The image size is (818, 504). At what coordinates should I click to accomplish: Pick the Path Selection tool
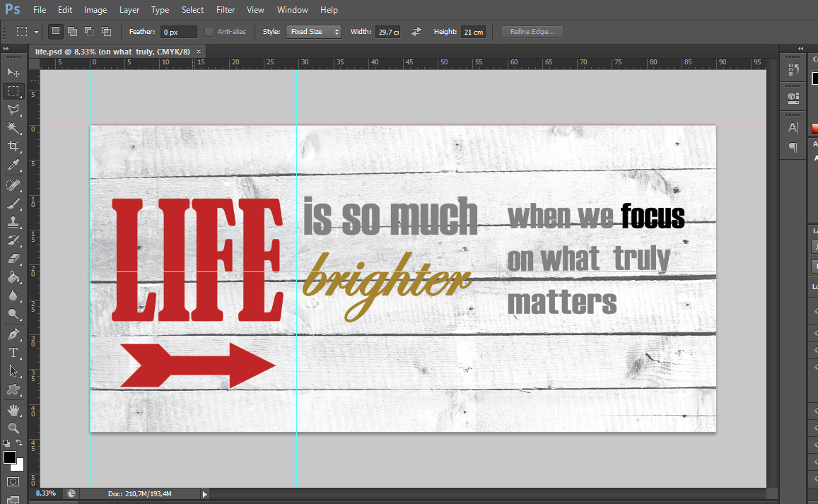coord(13,371)
